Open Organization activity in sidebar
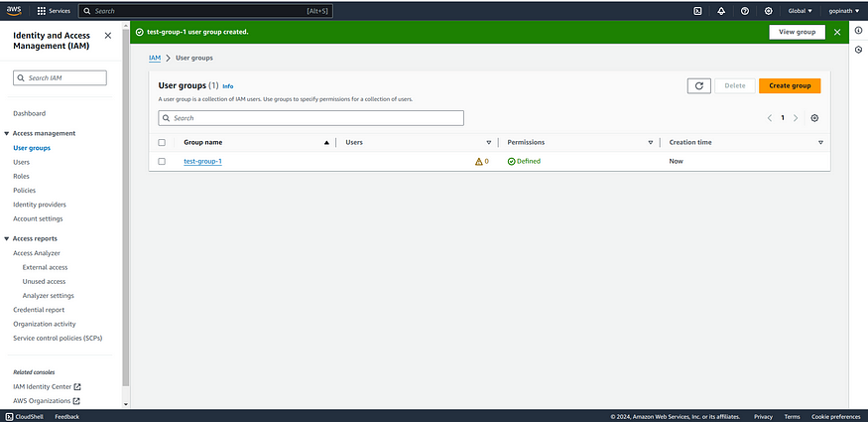 [45, 324]
